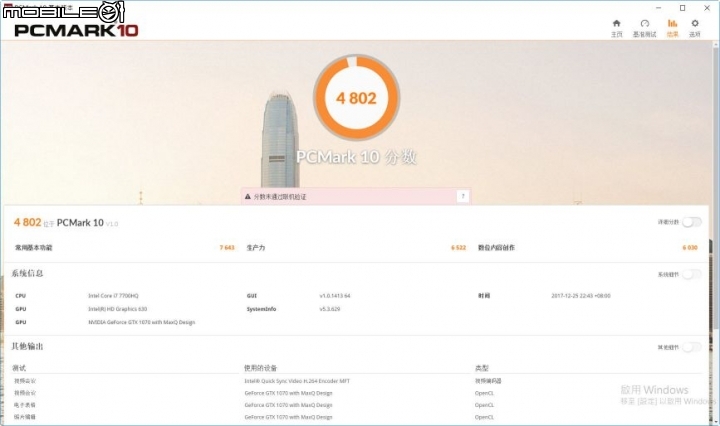Screen dimensions: 720x426
Task: Maximize the PCMark 10 window
Action: 683,8
